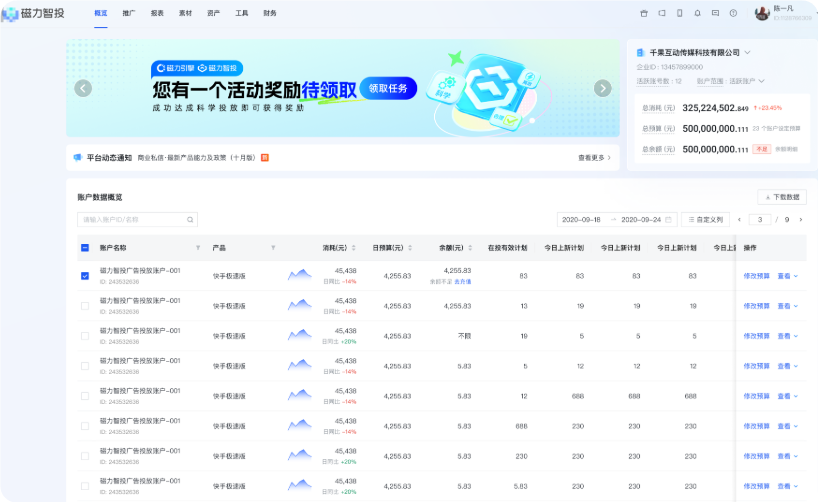Toggle the select-all checkbox in table header
The height and width of the screenshot is (502, 818).
coord(85,248)
